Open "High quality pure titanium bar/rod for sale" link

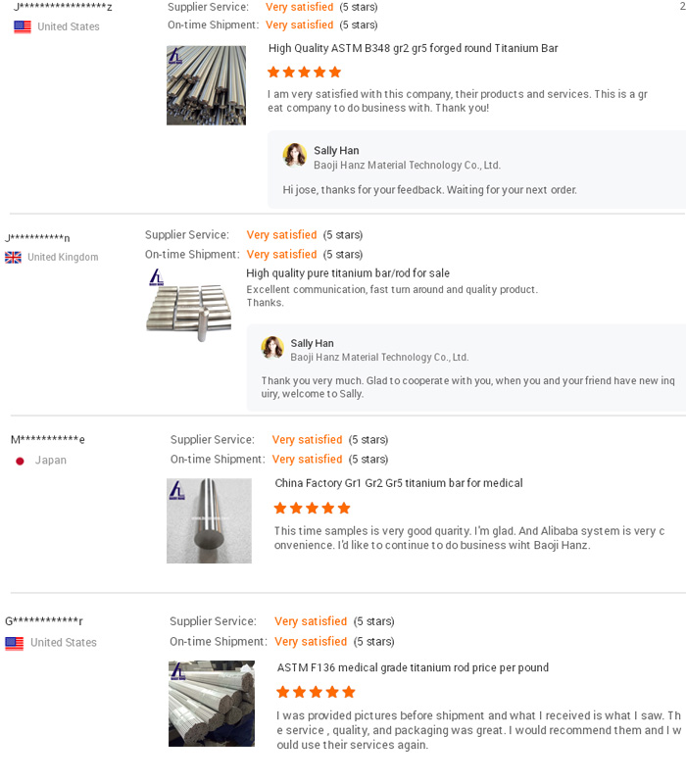(348, 273)
